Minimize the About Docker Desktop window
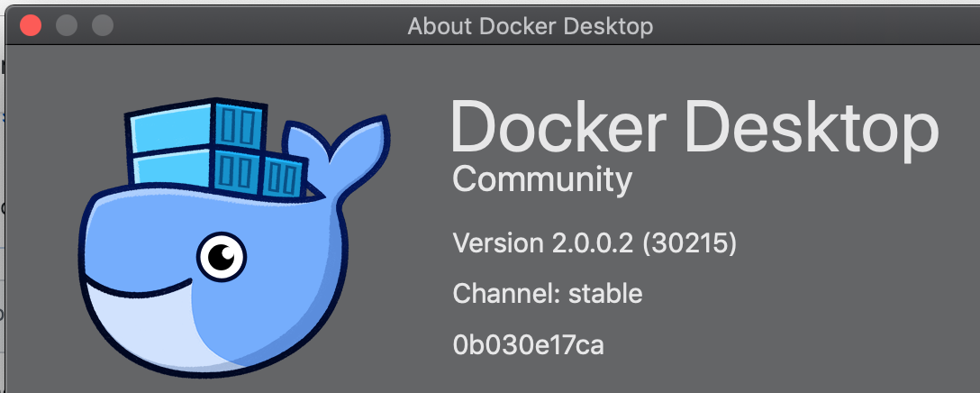This screenshot has height=393, width=980. tap(67, 25)
